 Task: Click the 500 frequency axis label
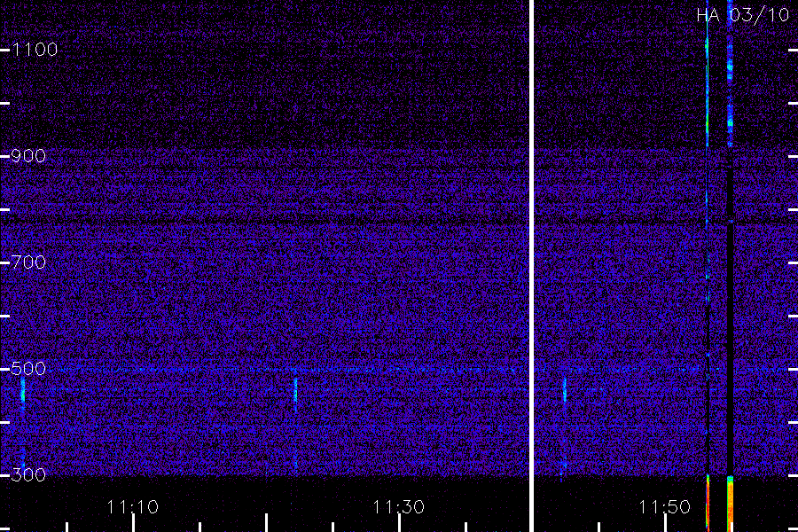point(28,369)
